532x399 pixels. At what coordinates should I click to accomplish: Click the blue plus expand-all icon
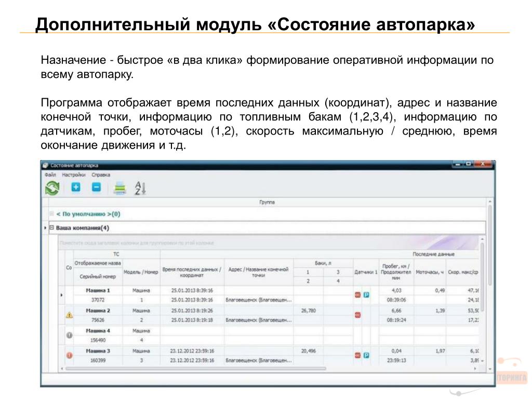[x=76, y=187]
